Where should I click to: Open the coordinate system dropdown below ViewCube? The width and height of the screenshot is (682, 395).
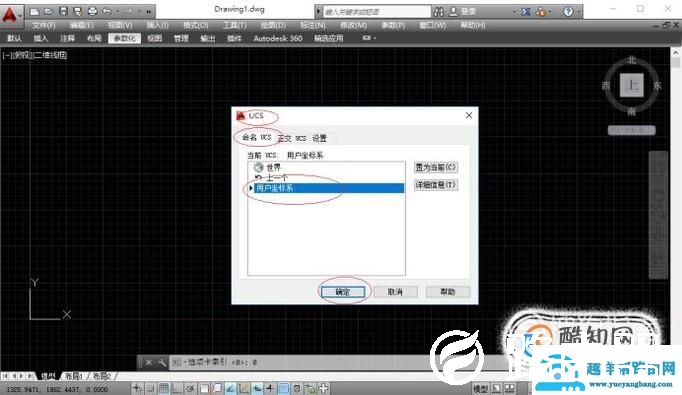tap(632, 130)
